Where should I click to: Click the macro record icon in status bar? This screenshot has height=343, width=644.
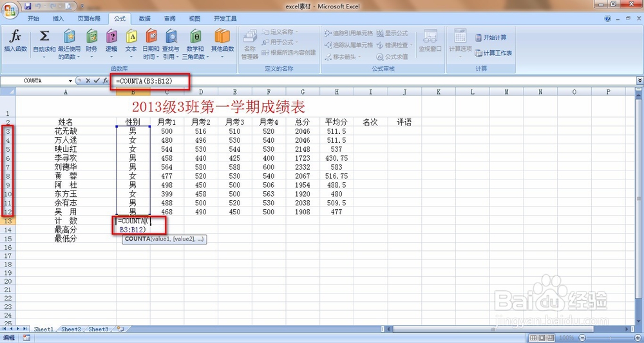coord(26,338)
